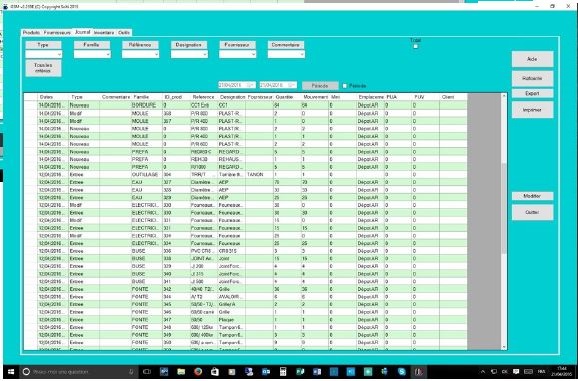Tick the Total checkbox
This screenshot has height=381, width=578.
[415, 46]
